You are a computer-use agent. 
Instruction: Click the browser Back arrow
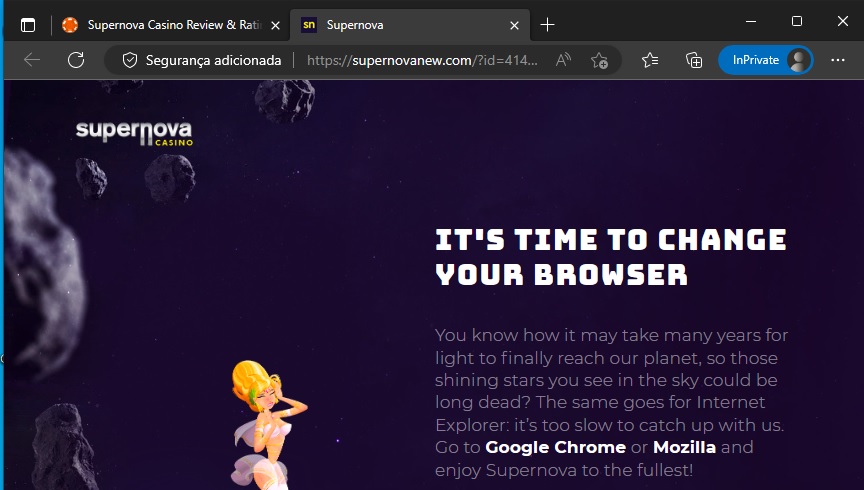[32, 60]
